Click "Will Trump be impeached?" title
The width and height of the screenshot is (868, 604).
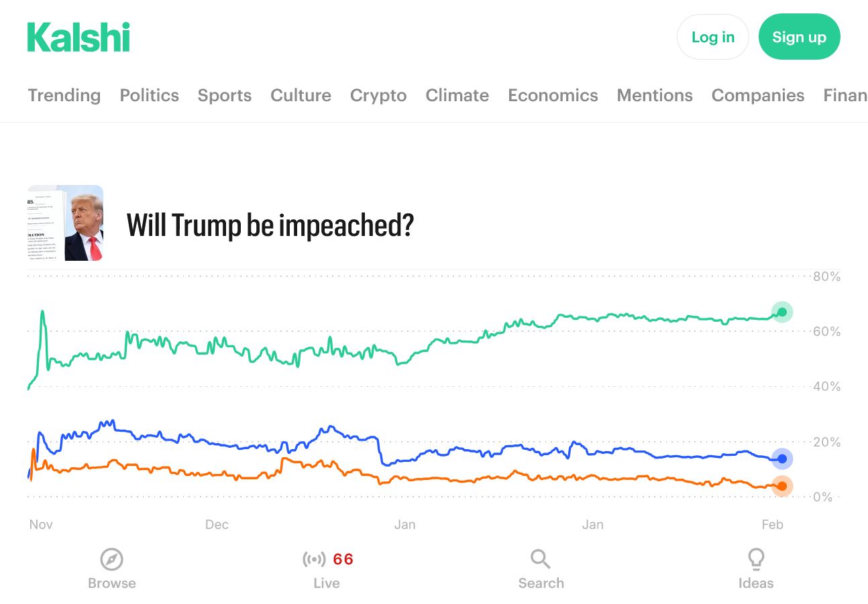click(270, 225)
